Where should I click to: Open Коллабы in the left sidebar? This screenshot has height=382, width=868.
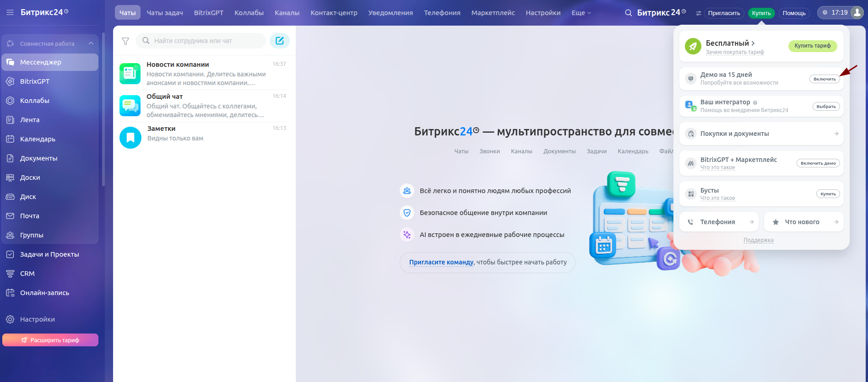click(50, 101)
